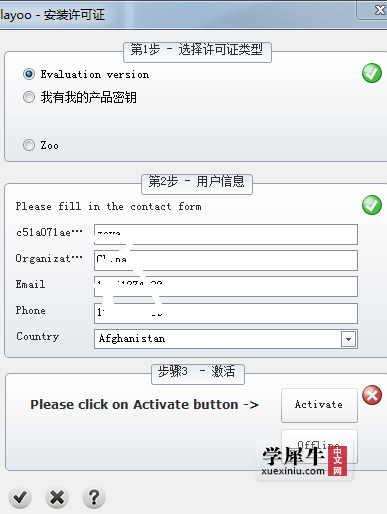Click the Afghanistan country combo box
This screenshot has width=387, height=514.
pyautogui.click(x=226, y=339)
